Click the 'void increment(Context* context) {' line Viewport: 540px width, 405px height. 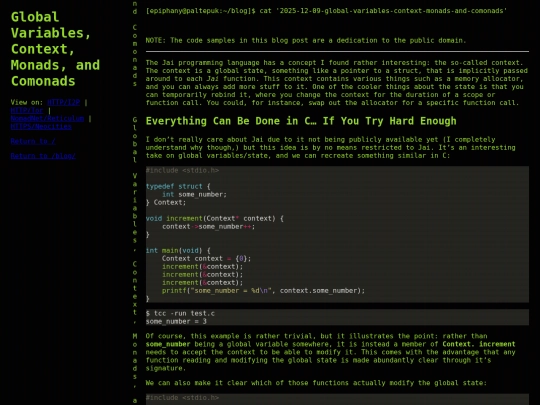click(x=215, y=218)
